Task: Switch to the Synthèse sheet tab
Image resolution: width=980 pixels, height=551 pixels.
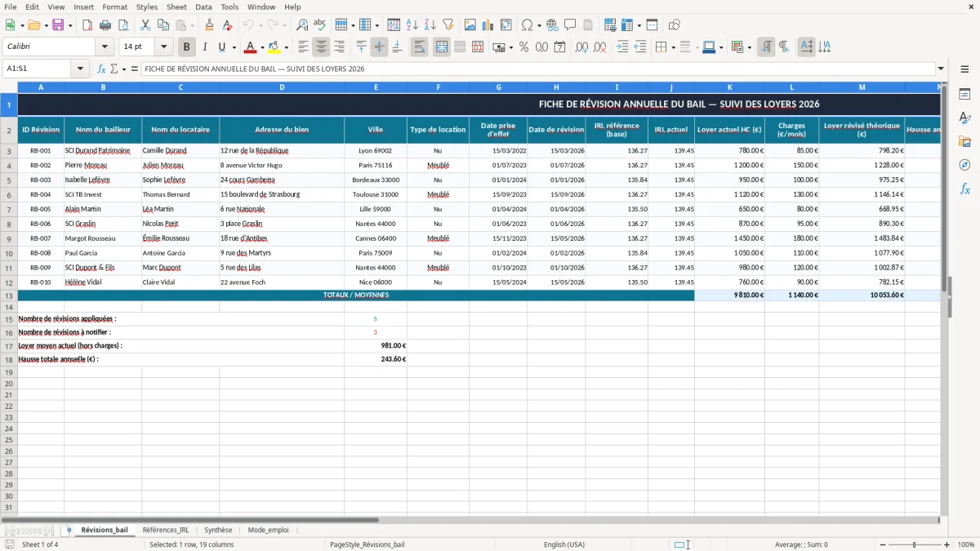Action: point(218,530)
